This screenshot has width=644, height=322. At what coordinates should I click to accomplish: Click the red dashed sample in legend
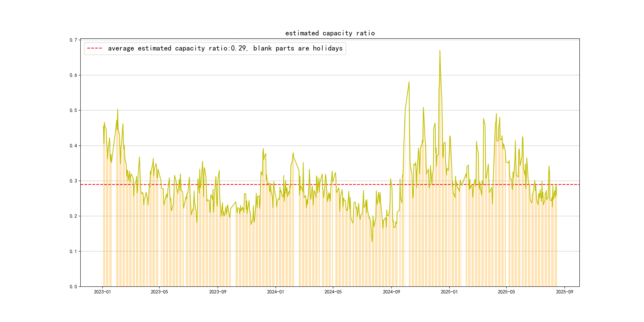click(94, 48)
